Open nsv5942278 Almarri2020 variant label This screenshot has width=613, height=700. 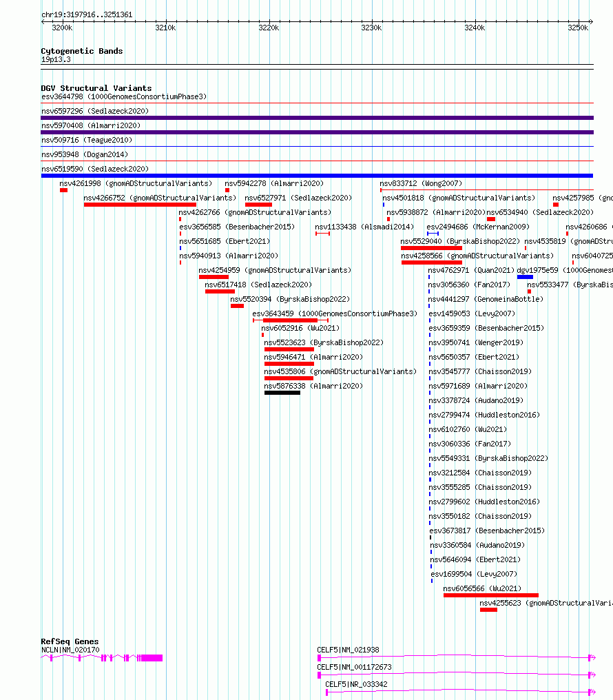(x=274, y=183)
